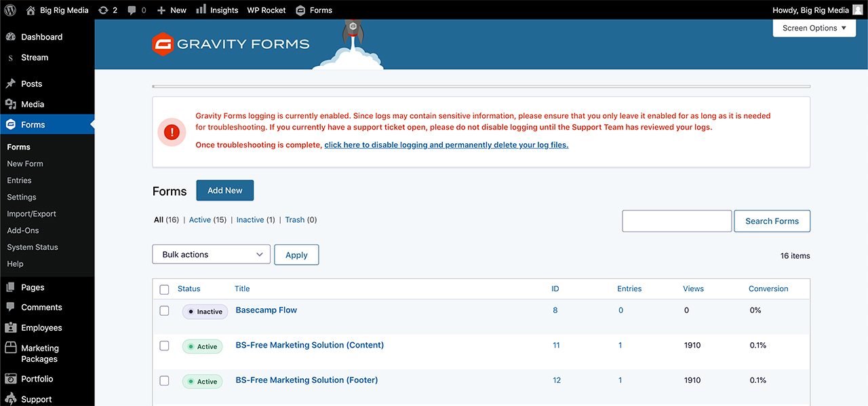868x406 pixels.
Task: Toggle Active status of BS-Free Marketing Solution (Content)
Action: coord(202,347)
